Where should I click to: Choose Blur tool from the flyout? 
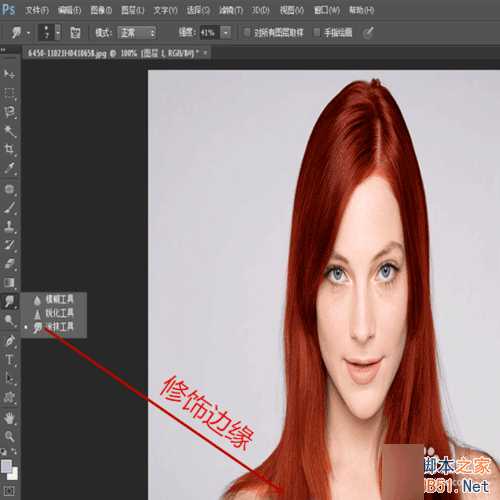[53, 300]
